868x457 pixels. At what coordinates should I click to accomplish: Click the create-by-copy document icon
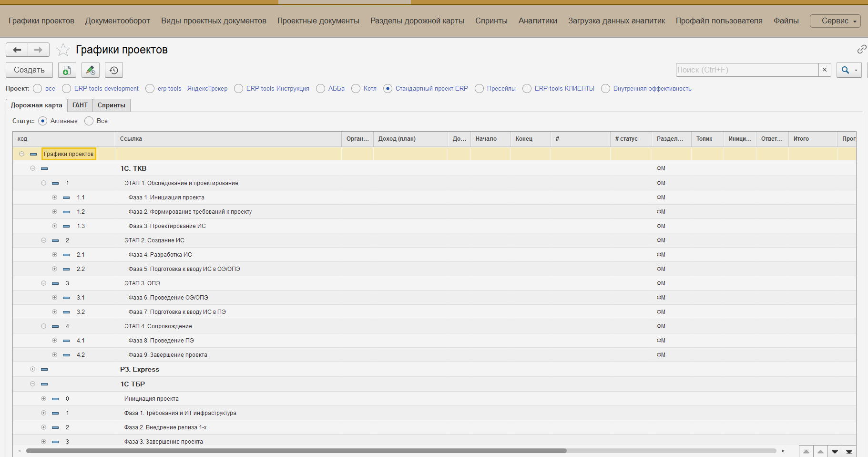pos(67,70)
